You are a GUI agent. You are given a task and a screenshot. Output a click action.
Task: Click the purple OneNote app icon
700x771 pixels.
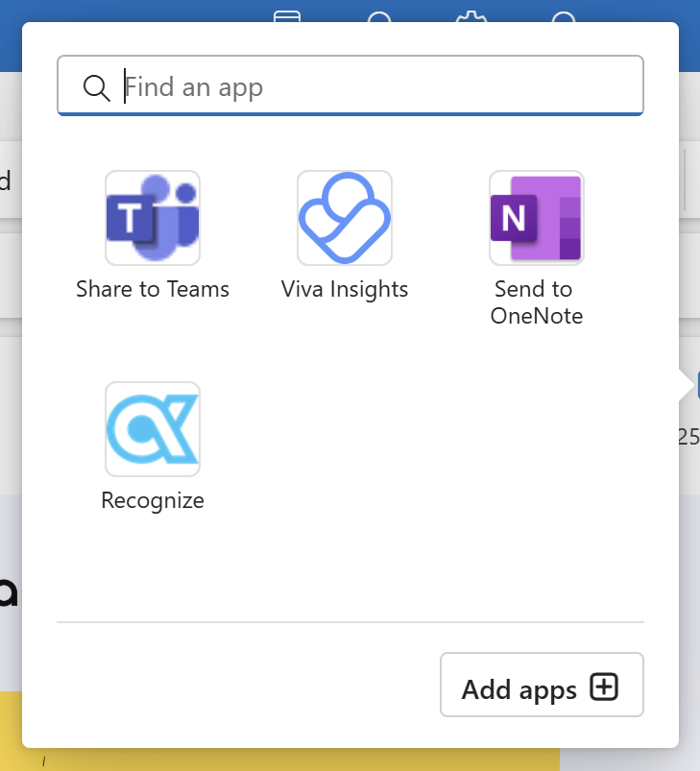click(x=537, y=218)
